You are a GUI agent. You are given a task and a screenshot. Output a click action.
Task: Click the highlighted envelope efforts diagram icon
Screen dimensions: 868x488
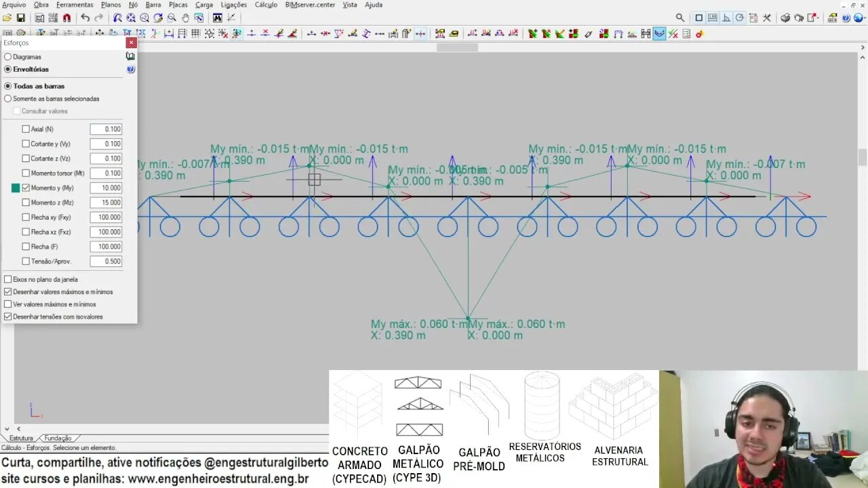tap(660, 33)
